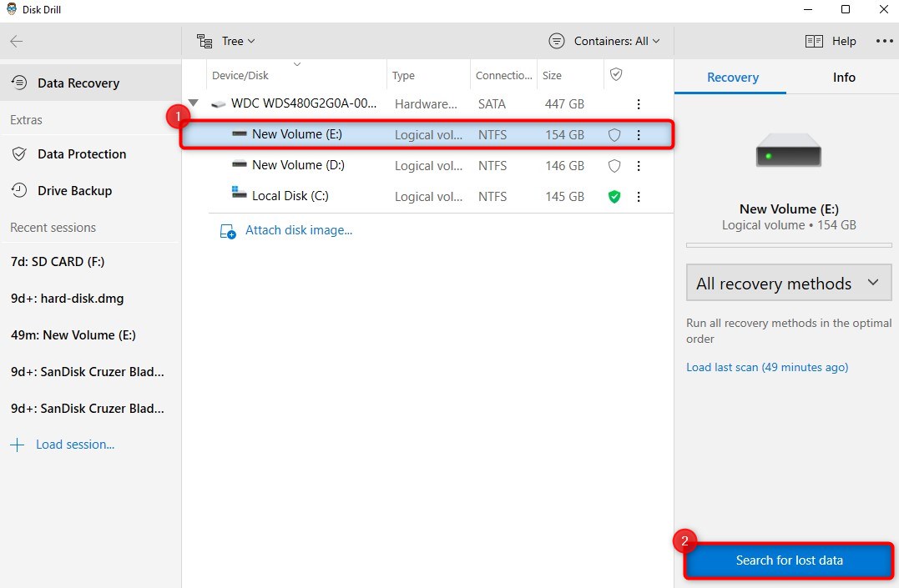The height and width of the screenshot is (588, 899).
Task: Click the Attach disk image icon
Action: pyautogui.click(x=228, y=231)
